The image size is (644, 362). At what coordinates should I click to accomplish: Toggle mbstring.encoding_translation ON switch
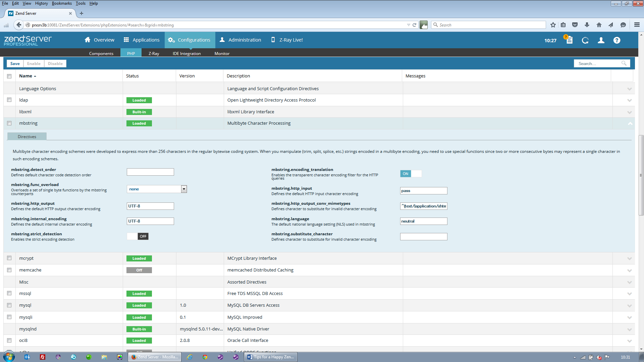coord(411,174)
